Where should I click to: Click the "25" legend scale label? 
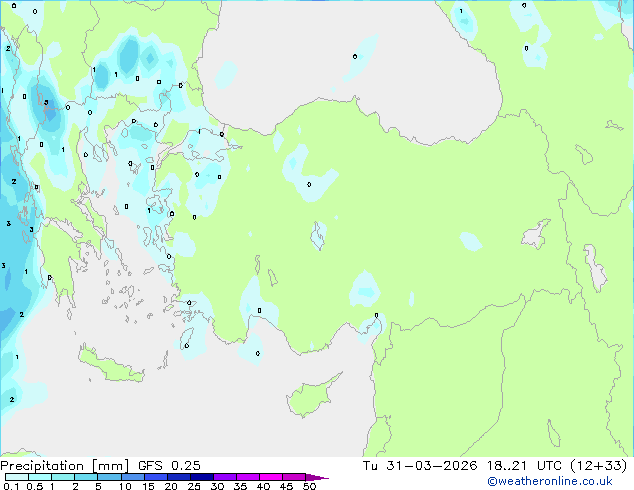point(194,486)
